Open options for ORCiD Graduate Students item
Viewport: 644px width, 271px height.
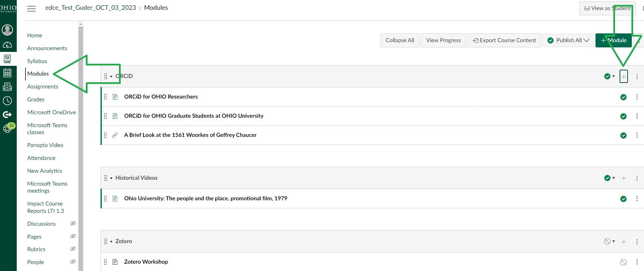pyautogui.click(x=637, y=116)
